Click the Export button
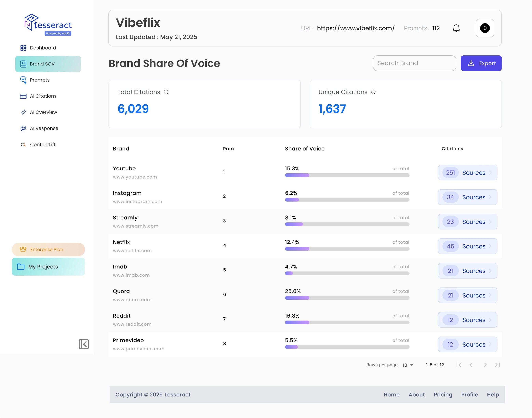 click(481, 63)
